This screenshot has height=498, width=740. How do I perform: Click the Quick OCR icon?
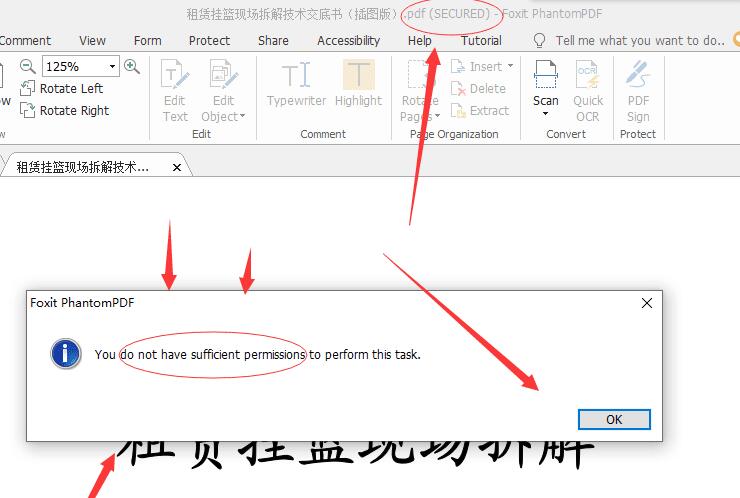coord(588,75)
